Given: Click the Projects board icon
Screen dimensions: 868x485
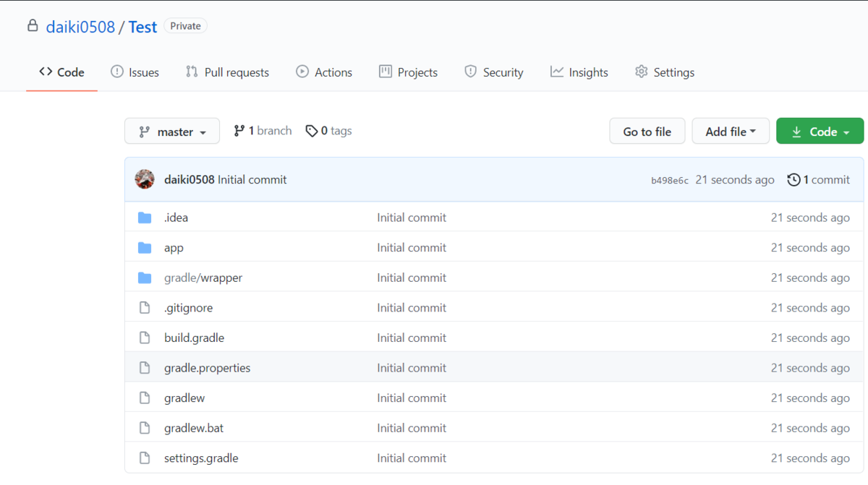Looking at the screenshot, I should (x=386, y=72).
